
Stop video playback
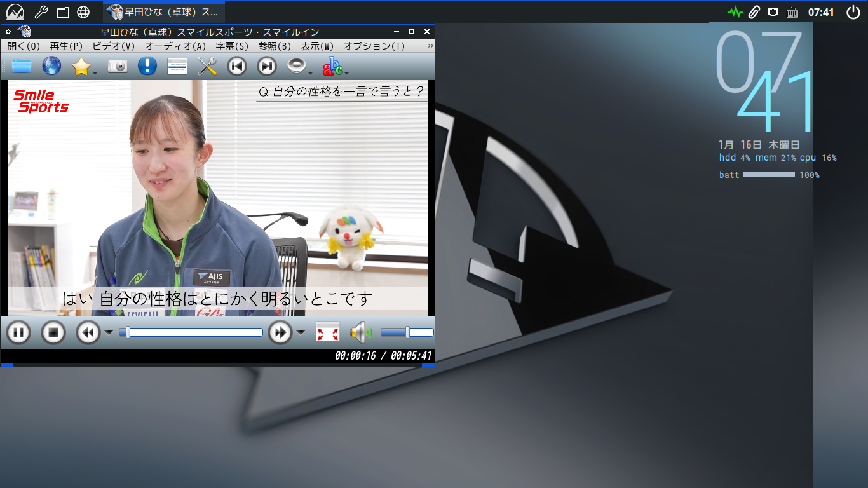(53, 332)
